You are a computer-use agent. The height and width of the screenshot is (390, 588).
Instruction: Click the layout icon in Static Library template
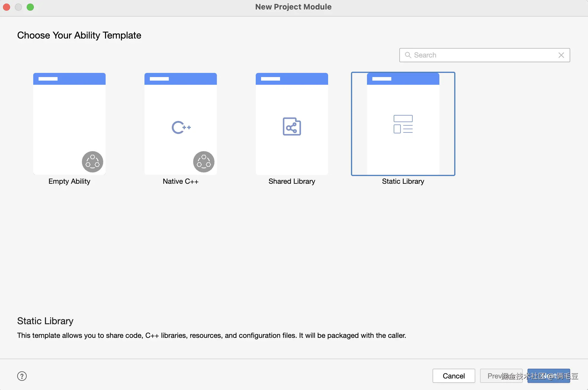click(403, 124)
